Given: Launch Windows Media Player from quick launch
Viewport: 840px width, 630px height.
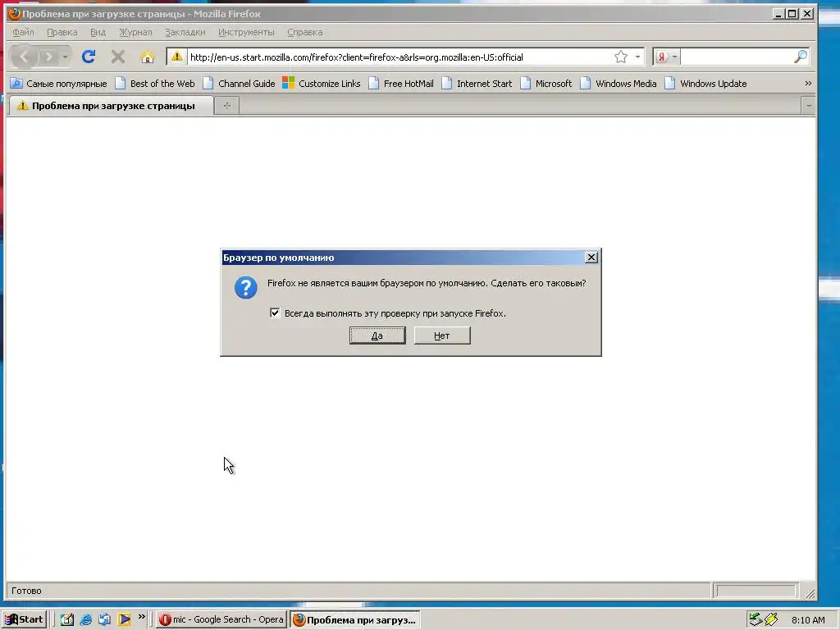Looking at the screenshot, I should (x=124, y=619).
